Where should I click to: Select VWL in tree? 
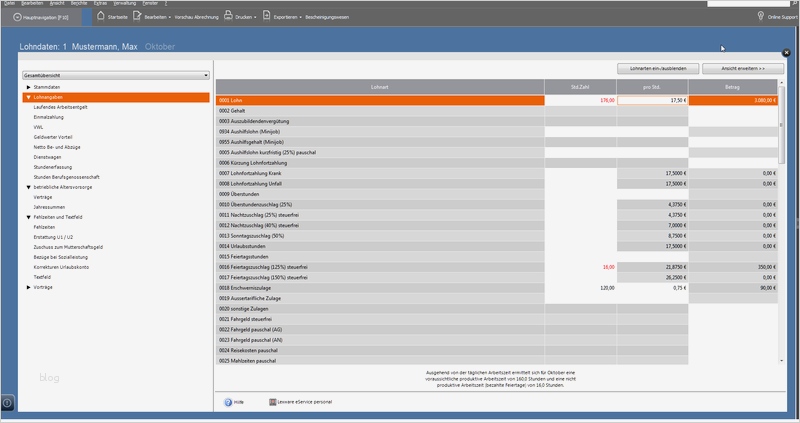click(38, 128)
